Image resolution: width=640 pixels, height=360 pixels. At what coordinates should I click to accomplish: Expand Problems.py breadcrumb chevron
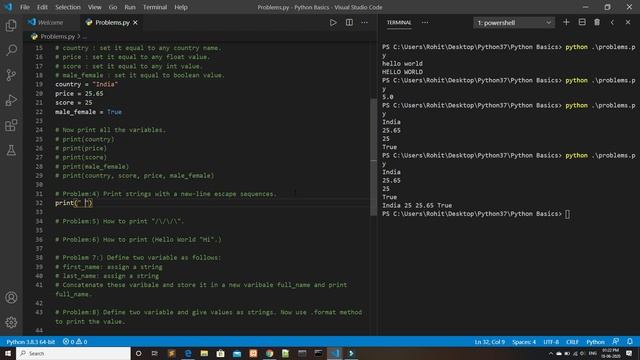pyautogui.click(x=79, y=36)
